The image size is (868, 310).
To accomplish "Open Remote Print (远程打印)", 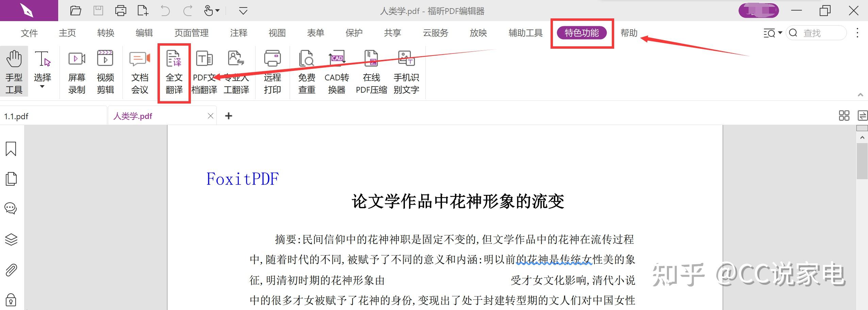I will point(272,72).
